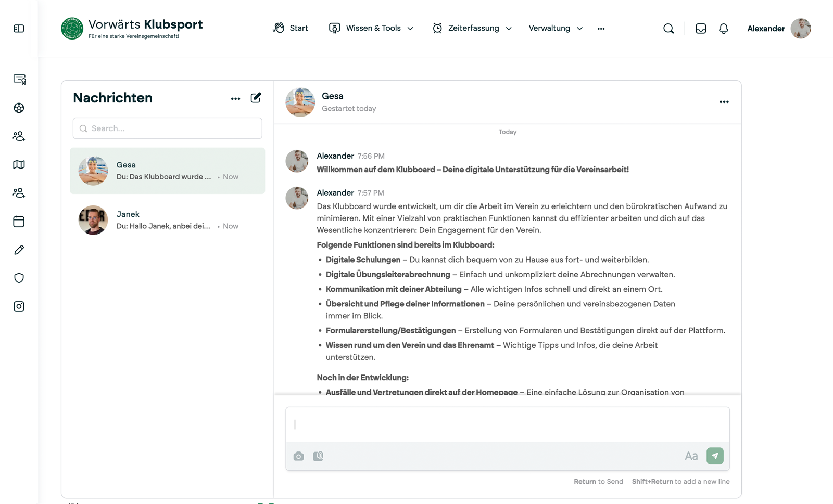Click 'Noch in der Entwicklung:' heading

(x=363, y=378)
